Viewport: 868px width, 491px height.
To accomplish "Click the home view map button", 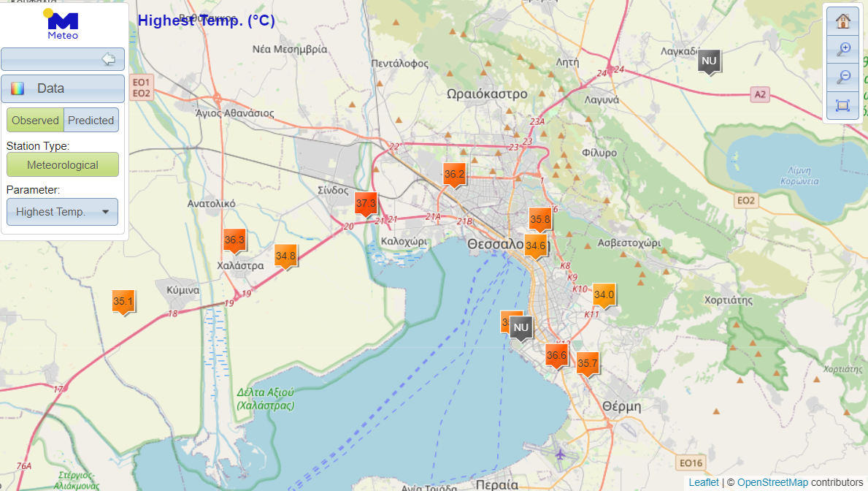I will point(842,22).
